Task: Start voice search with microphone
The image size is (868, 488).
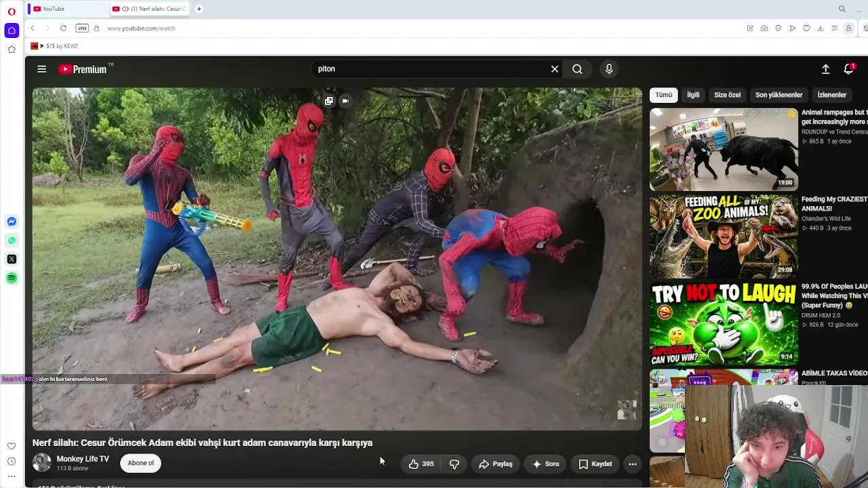Action: tap(609, 68)
